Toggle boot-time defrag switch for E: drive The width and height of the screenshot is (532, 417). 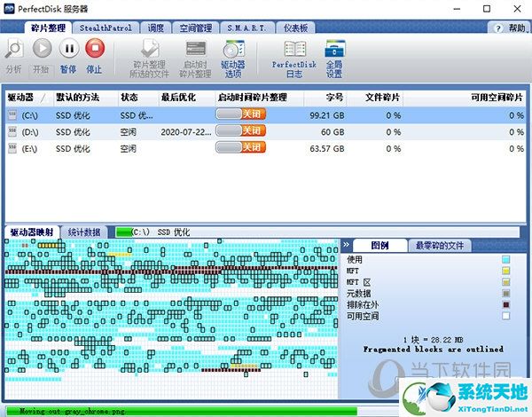coord(241,146)
